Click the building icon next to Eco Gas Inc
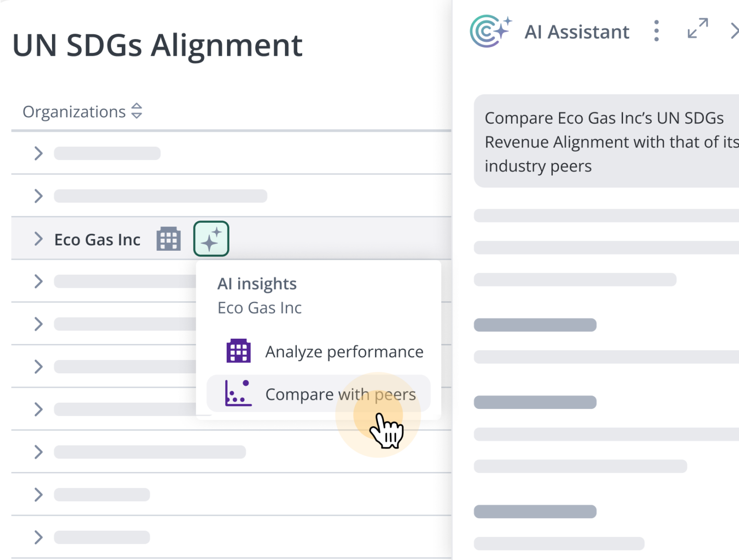The height and width of the screenshot is (560, 739). [x=168, y=239]
